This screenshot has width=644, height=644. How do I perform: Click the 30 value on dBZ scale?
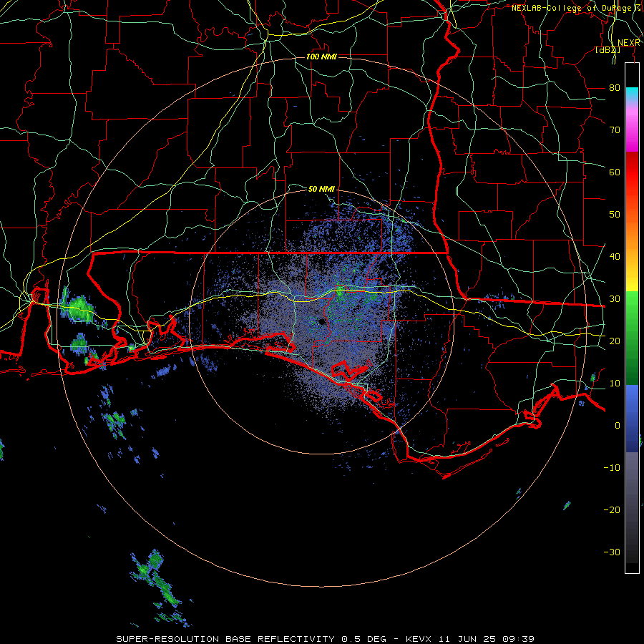tap(615, 299)
